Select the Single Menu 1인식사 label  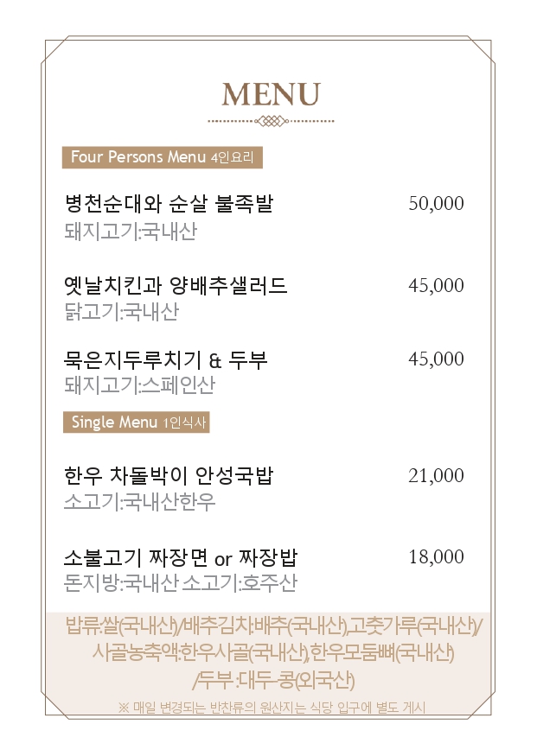click(136, 422)
